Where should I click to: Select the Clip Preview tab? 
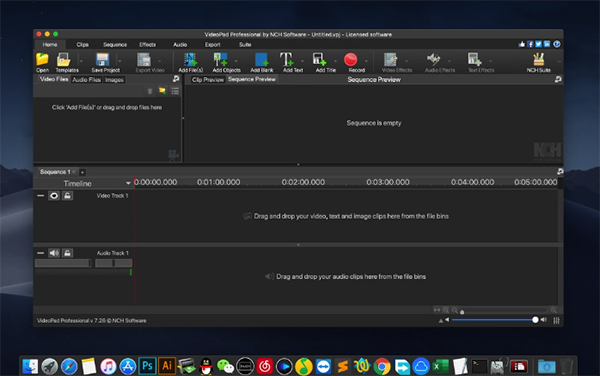[x=207, y=80]
